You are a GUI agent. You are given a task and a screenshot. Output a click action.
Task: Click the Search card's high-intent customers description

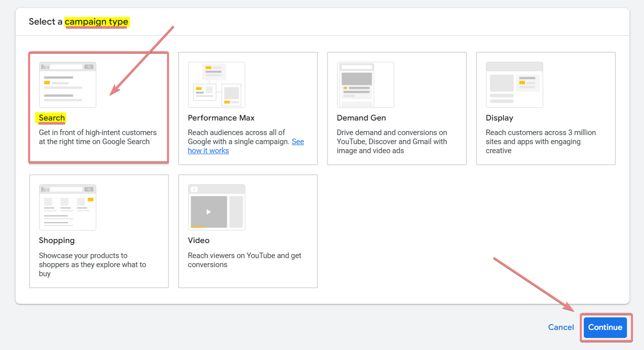tap(97, 137)
